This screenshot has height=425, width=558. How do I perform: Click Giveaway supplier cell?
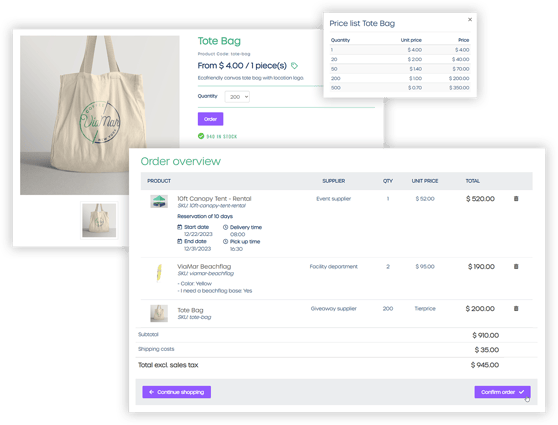333,308
